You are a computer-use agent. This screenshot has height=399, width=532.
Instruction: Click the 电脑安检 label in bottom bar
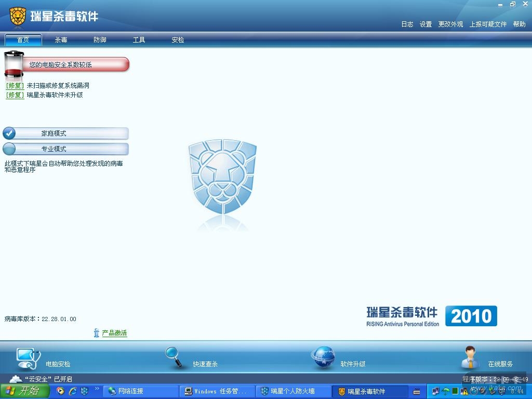(x=58, y=364)
